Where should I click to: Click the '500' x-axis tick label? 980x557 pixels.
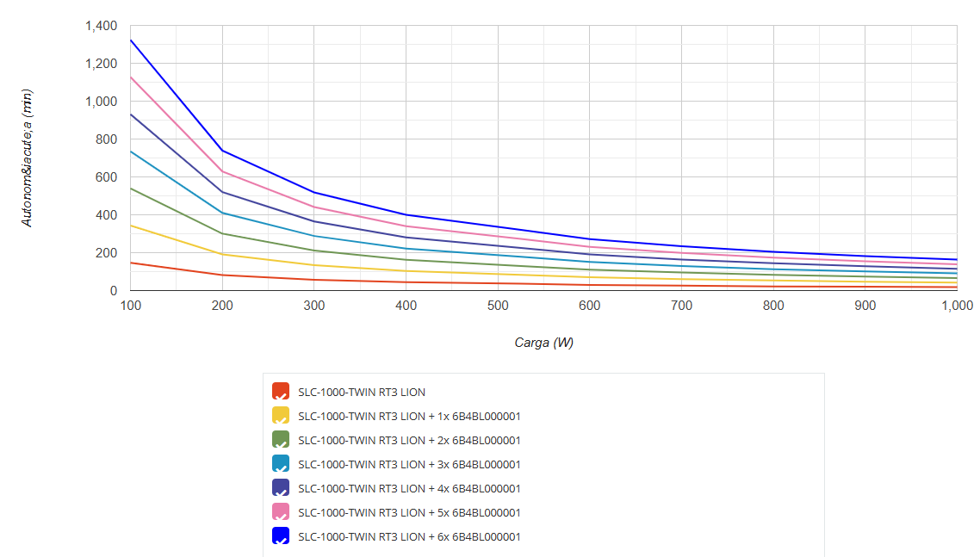point(498,306)
